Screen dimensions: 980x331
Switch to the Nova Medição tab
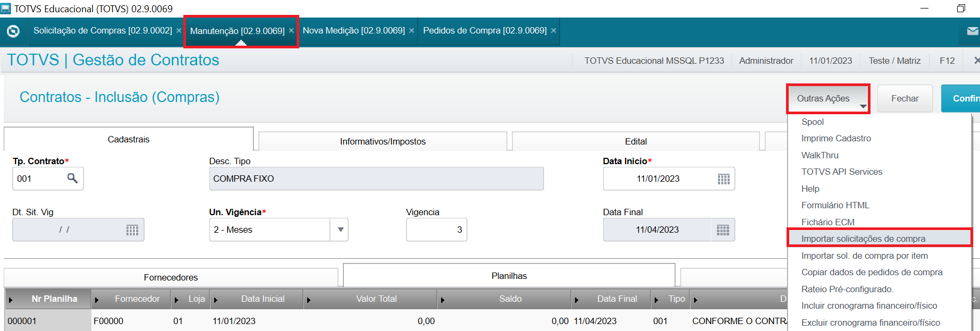353,31
